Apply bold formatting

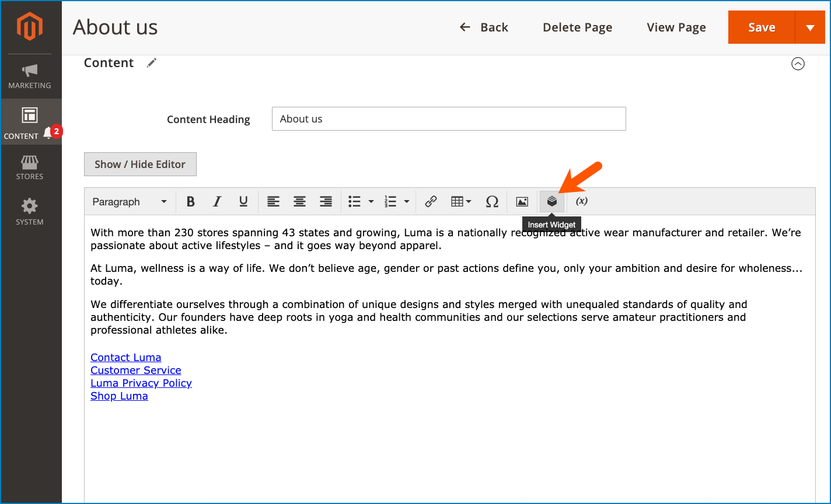(x=191, y=201)
